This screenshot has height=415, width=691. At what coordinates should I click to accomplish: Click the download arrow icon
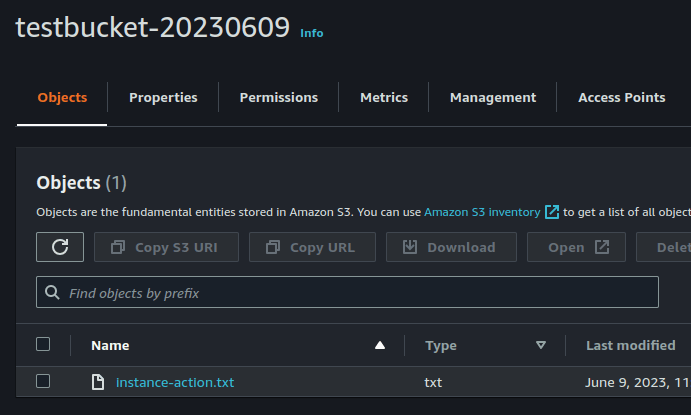pyautogui.click(x=410, y=247)
